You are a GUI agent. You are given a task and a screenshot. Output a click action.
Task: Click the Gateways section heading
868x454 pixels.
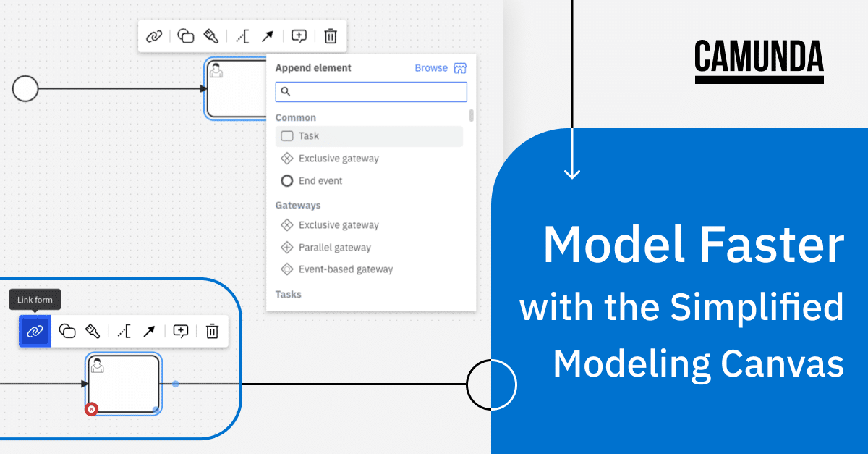click(x=298, y=206)
